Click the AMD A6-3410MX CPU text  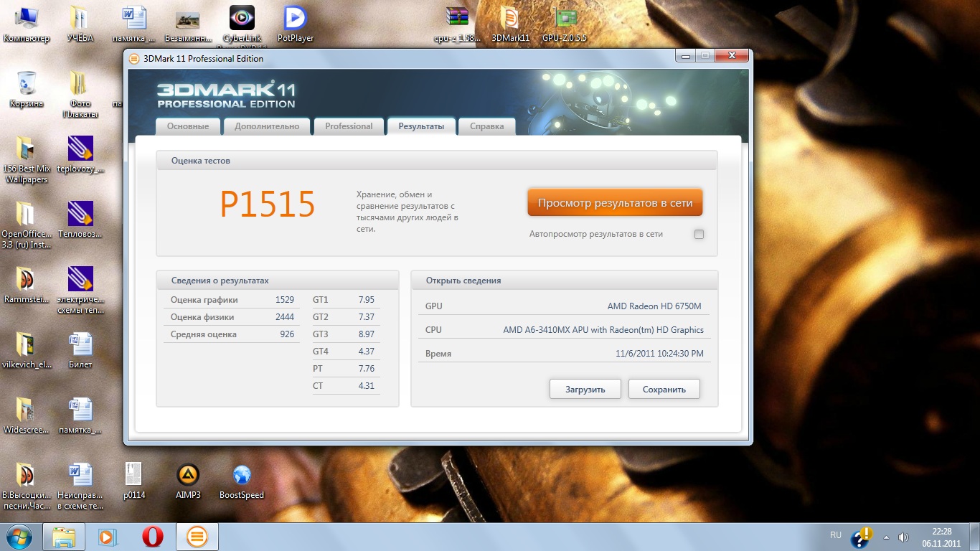[603, 330]
